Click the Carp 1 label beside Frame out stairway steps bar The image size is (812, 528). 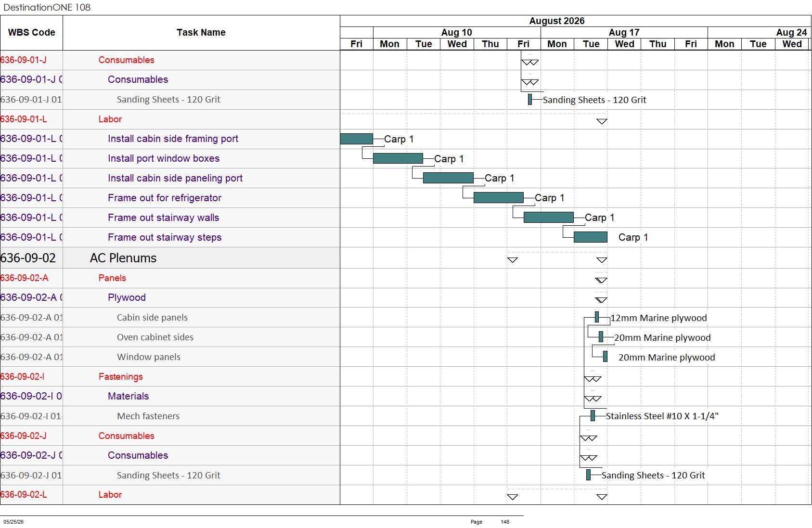pyautogui.click(x=633, y=237)
